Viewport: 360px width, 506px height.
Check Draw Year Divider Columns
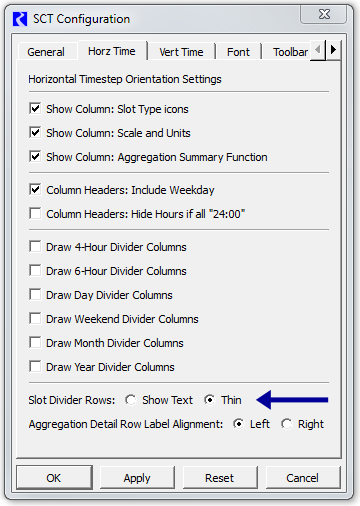pyautogui.click(x=35, y=367)
